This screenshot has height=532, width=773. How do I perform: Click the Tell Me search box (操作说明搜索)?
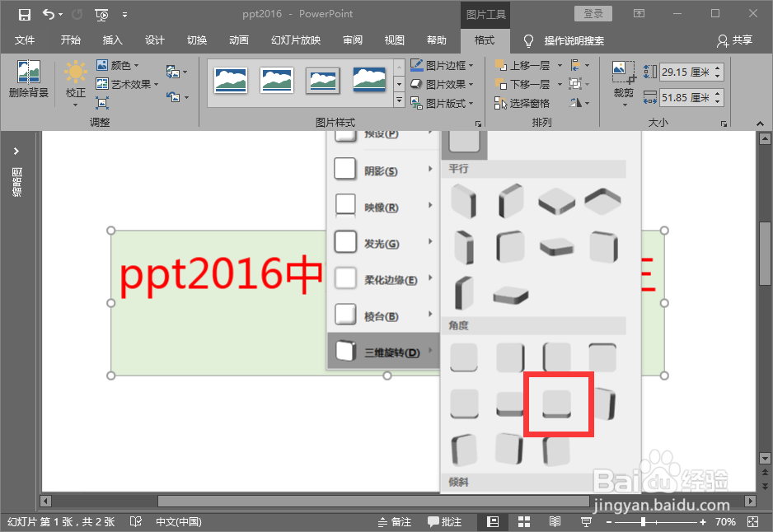click(x=574, y=41)
